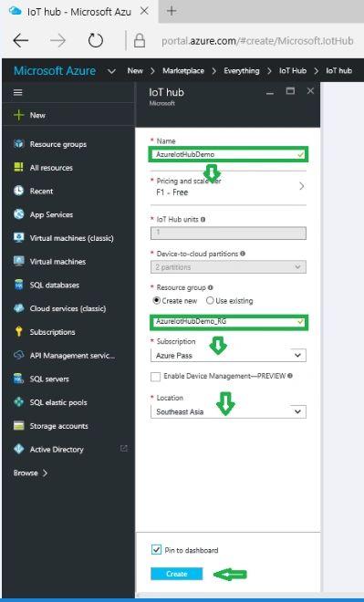The height and width of the screenshot is (602, 364).
Task: Click the resource group name field
Action: [228, 322]
